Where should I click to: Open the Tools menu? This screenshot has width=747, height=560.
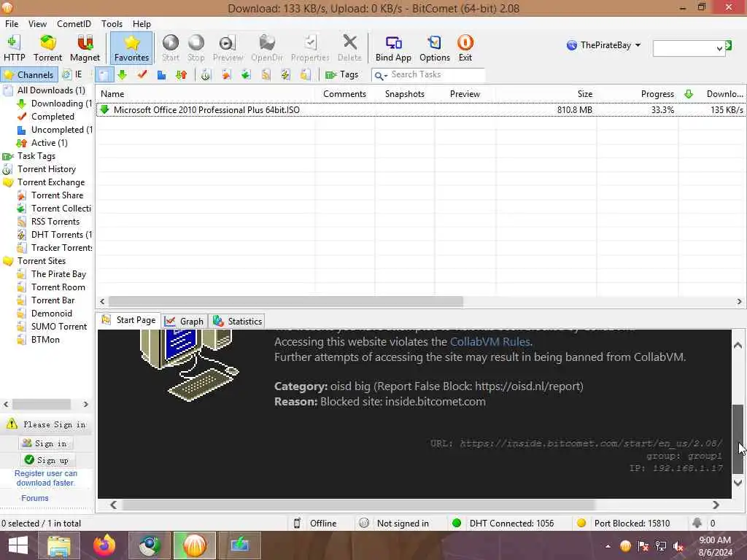[x=112, y=24]
